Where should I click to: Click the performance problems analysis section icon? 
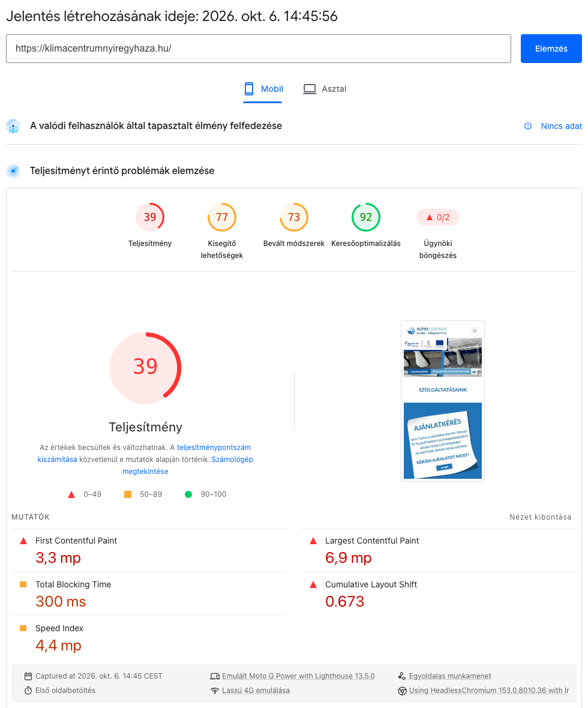pyautogui.click(x=14, y=170)
